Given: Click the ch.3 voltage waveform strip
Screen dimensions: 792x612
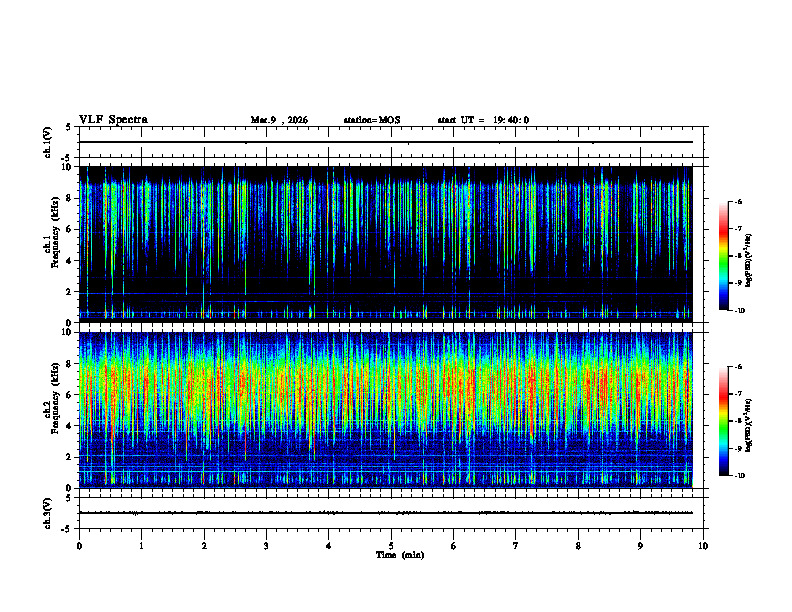Looking at the screenshot, I should [391, 513].
